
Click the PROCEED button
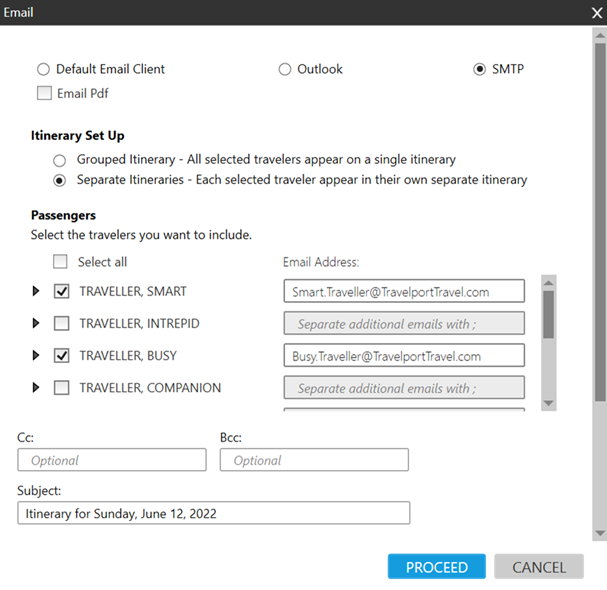437,567
